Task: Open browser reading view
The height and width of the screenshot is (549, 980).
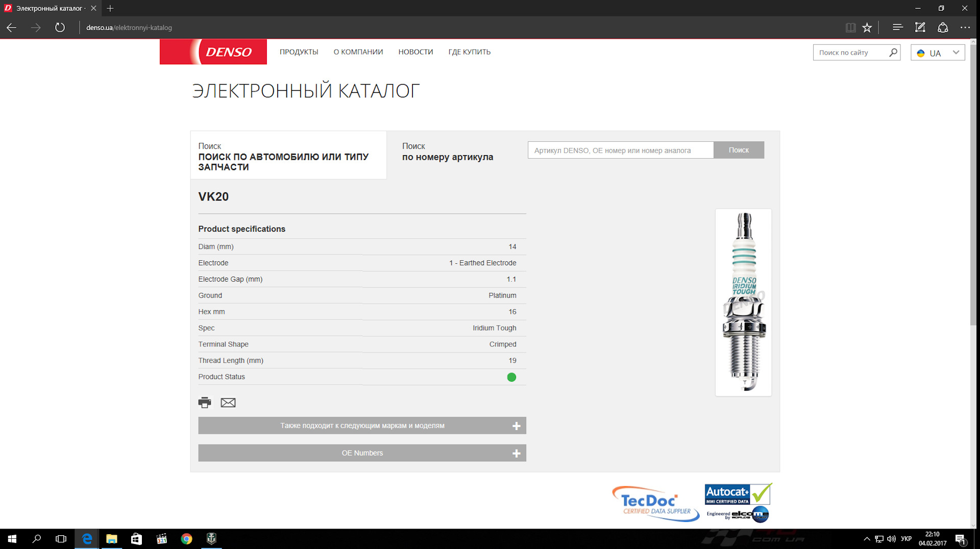Action: 850,28
